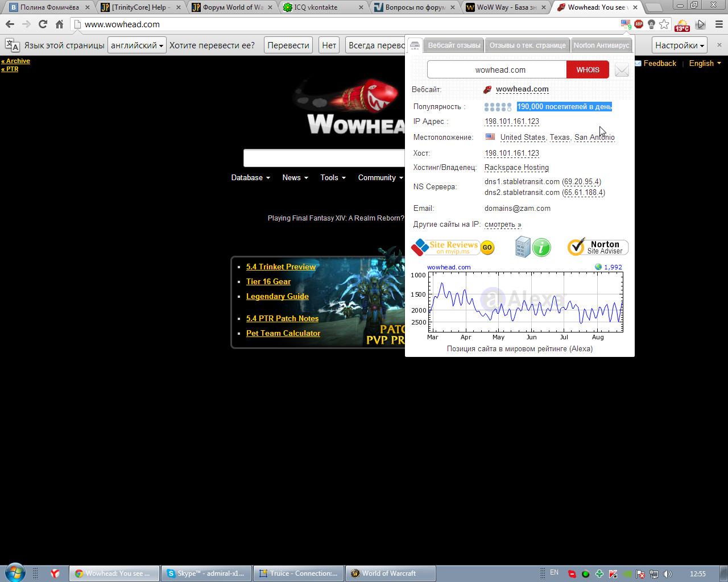This screenshot has height=582, width=728.
Task: Open the 5.4 PTR Patch Notes link
Action: pos(282,318)
